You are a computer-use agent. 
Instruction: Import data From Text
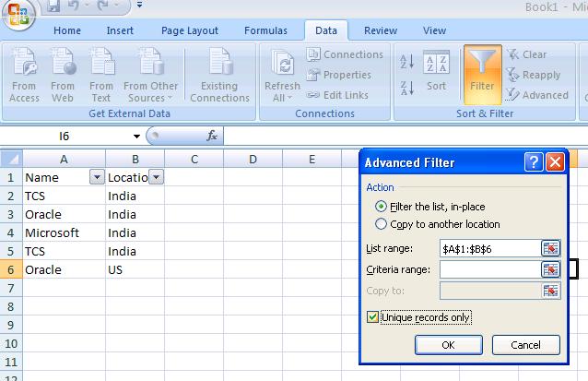tap(101, 75)
